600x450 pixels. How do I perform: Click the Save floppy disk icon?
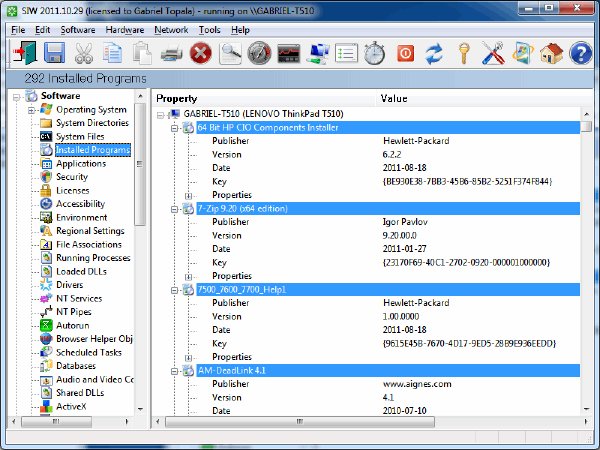pos(54,53)
